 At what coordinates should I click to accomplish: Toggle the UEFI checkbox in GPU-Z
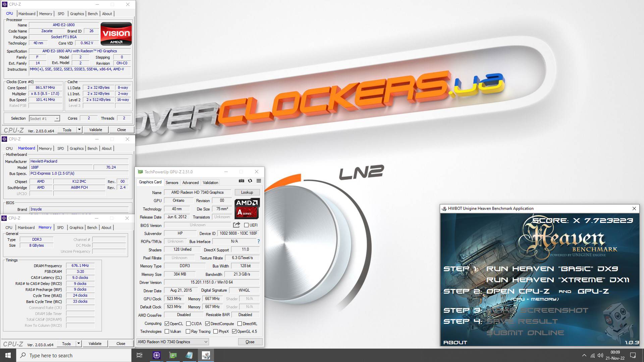tap(246, 225)
